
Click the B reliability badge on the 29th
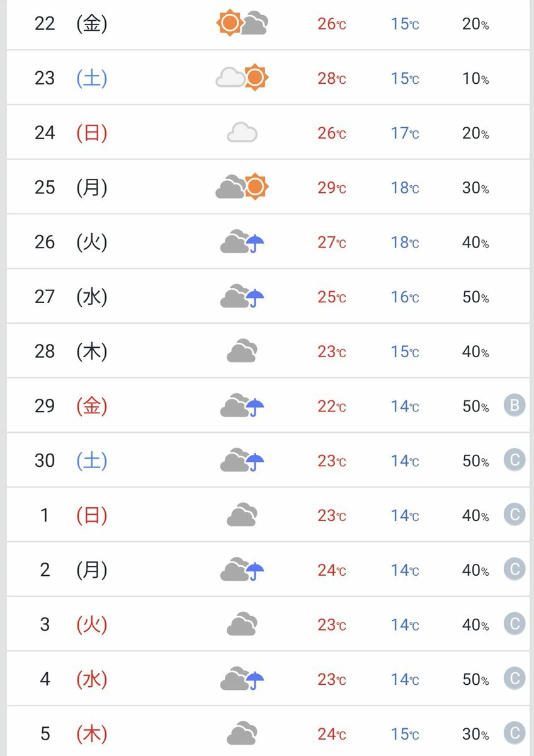pos(514,406)
